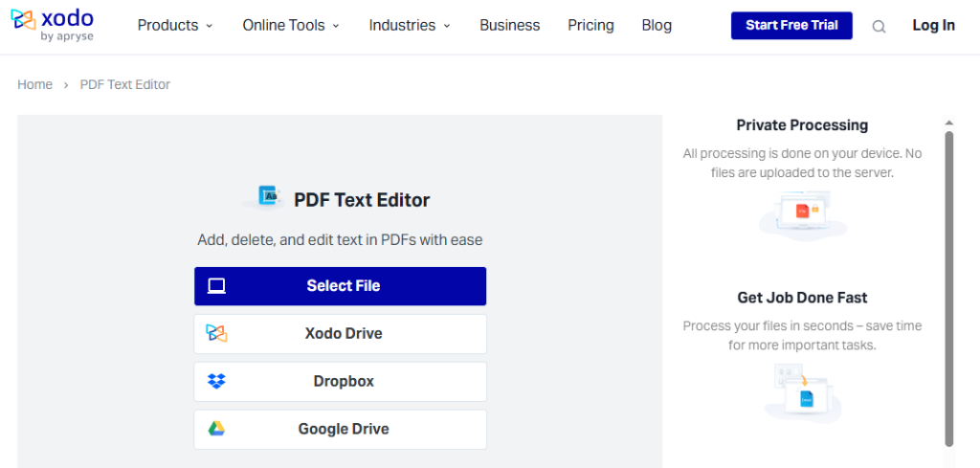Click the laptop icon on Select File
Image resolution: width=980 pixels, height=468 pixels.
pyautogui.click(x=216, y=286)
